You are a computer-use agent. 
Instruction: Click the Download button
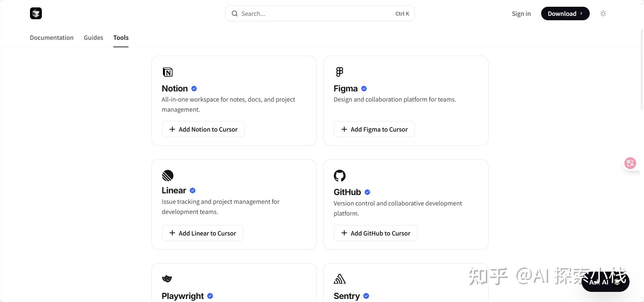565,13
